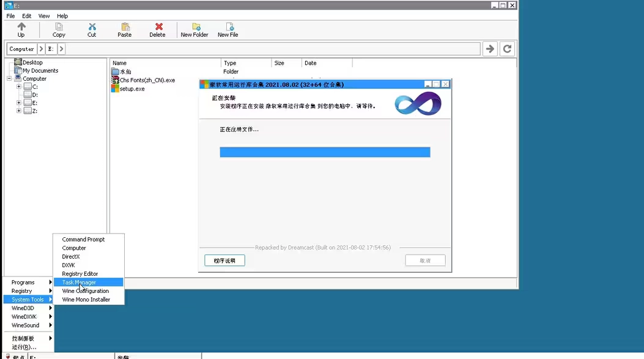Click the go arrow beside address bar

tap(490, 49)
